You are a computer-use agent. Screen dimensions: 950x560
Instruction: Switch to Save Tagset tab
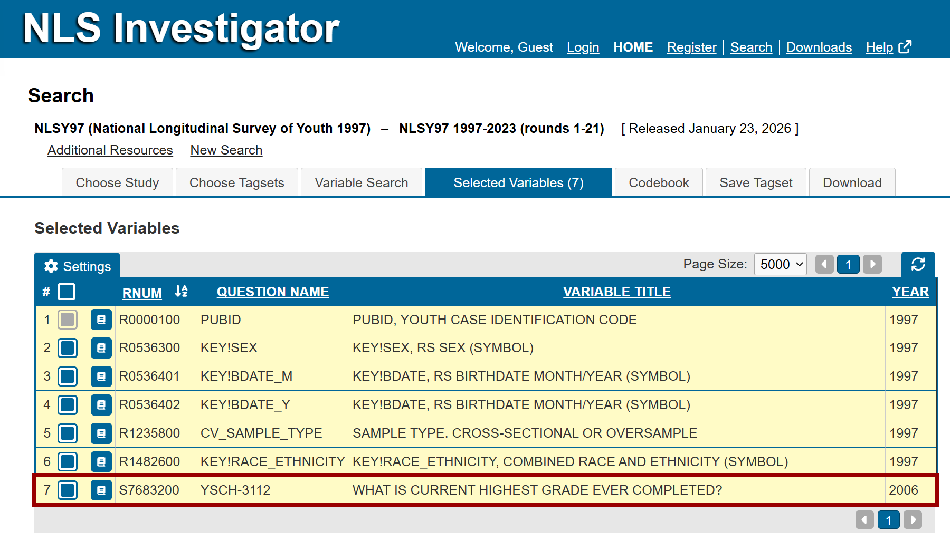pos(756,182)
